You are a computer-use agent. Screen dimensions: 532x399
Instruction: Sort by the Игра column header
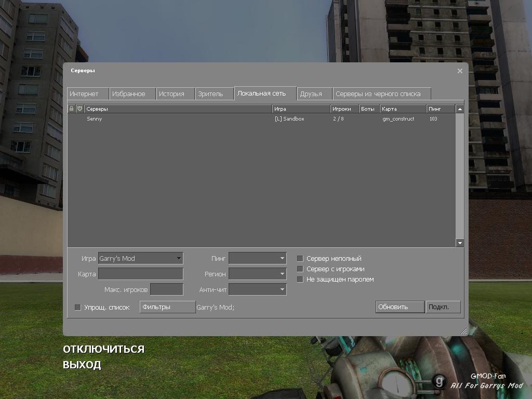click(301, 109)
